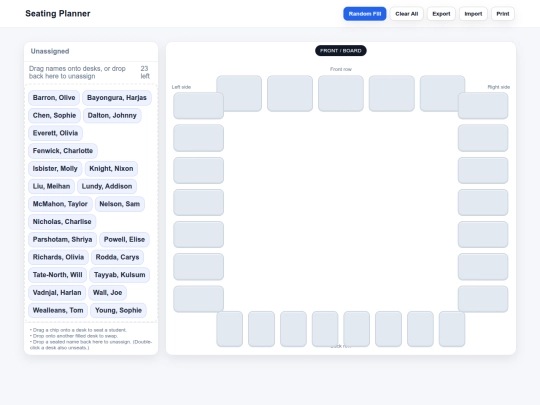Click the Unassigned panel heading
Viewport: 540px width, 405px height.
[50, 51]
